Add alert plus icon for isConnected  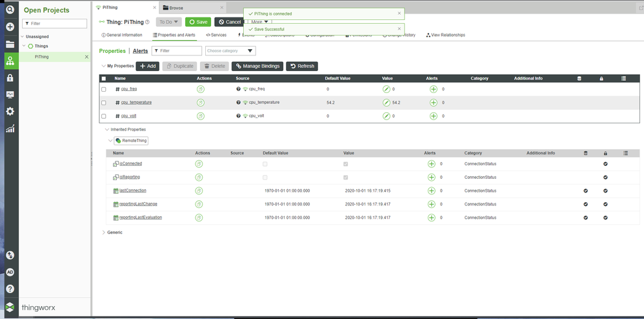[431, 163]
